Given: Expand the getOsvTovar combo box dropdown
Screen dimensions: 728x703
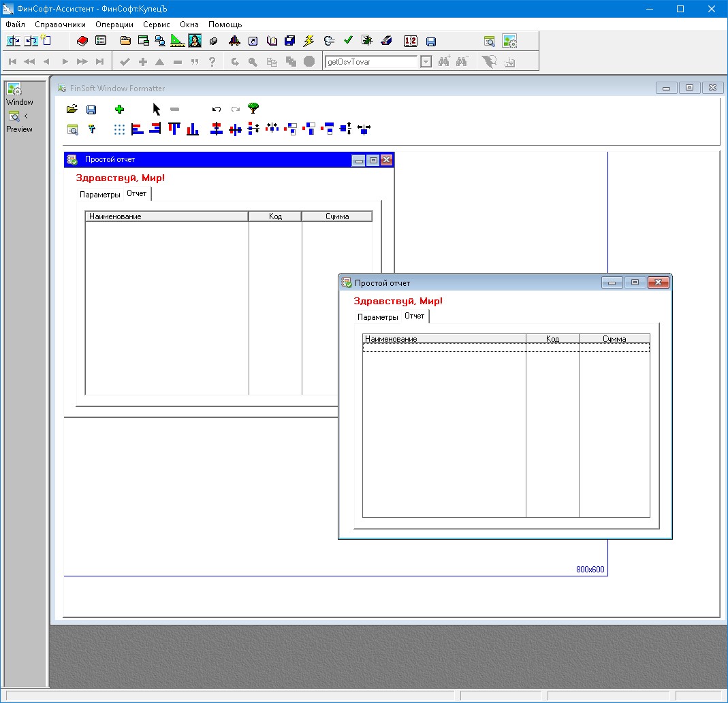Looking at the screenshot, I should (426, 62).
